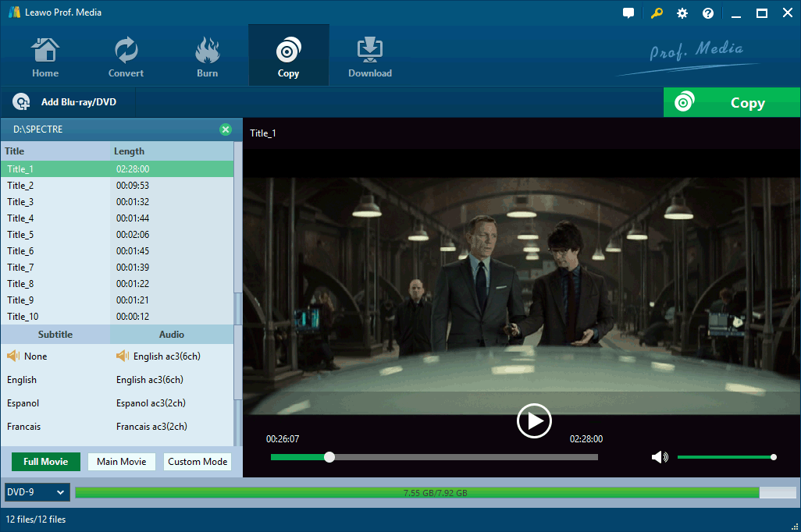The width and height of the screenshot is (801, 532).
Task: Open the DVD-9 disc type dropdown
Action: pos(37,492)
